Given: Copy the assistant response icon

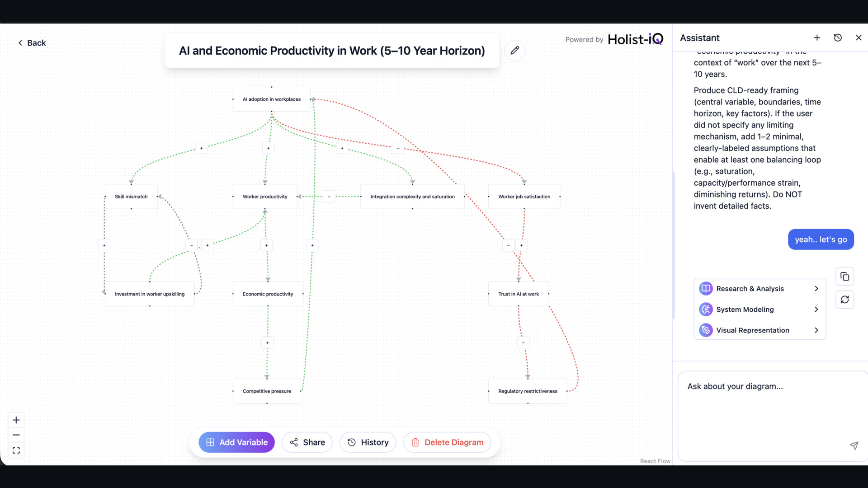Looking at the screenshot, I should coord(844,277).
